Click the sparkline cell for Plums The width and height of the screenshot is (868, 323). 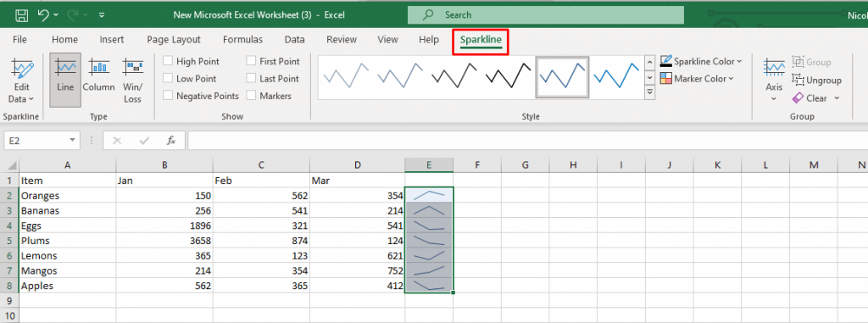429,241
